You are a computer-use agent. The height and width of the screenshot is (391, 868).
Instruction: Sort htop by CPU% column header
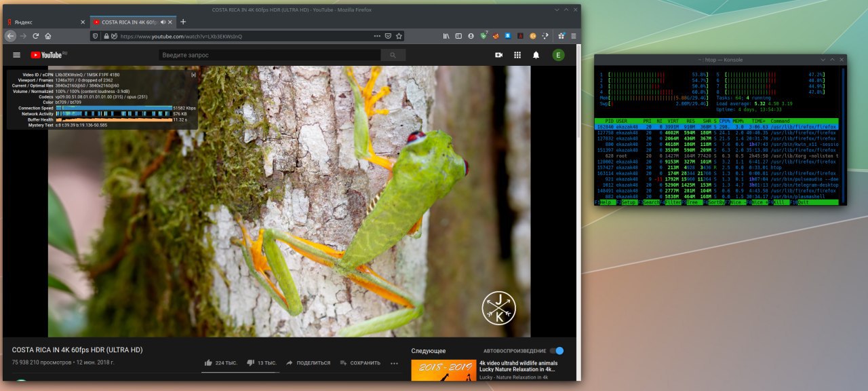pyautogui.click(x=724, y=121)
